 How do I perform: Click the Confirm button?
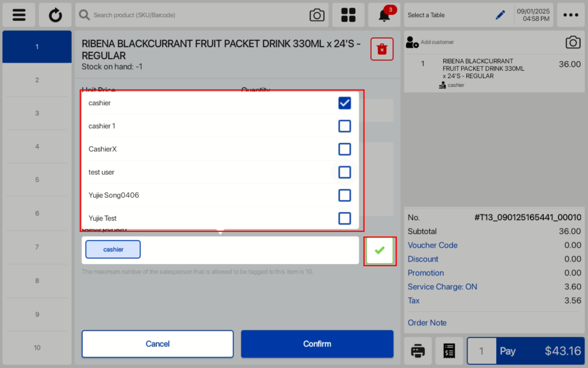point(317,344)
